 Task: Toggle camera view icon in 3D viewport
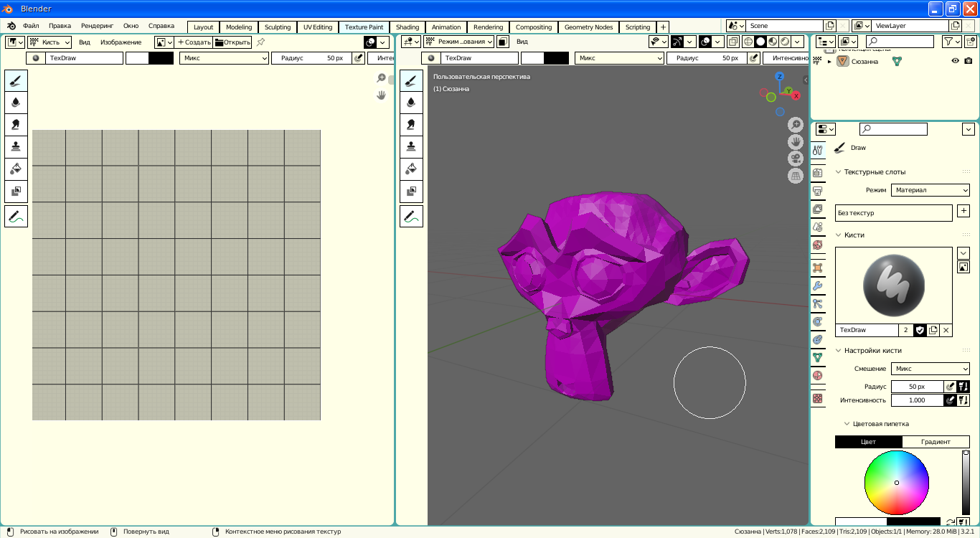coord(796,159)
